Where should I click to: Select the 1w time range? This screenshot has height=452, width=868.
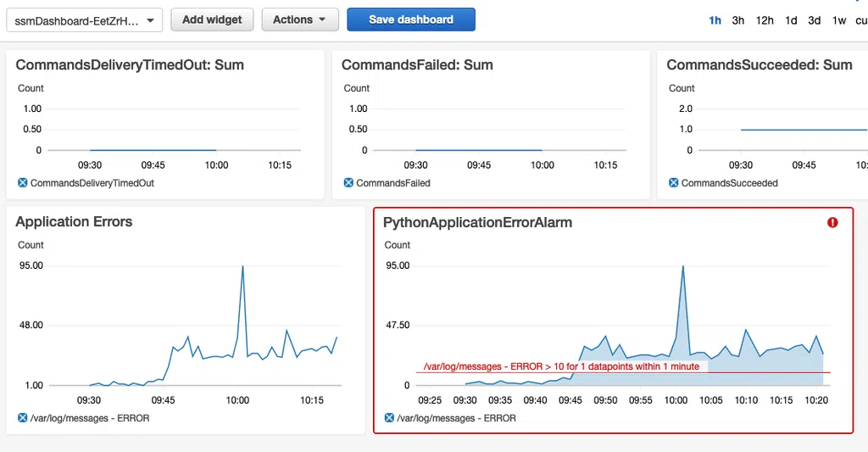[x=838, y=20]
